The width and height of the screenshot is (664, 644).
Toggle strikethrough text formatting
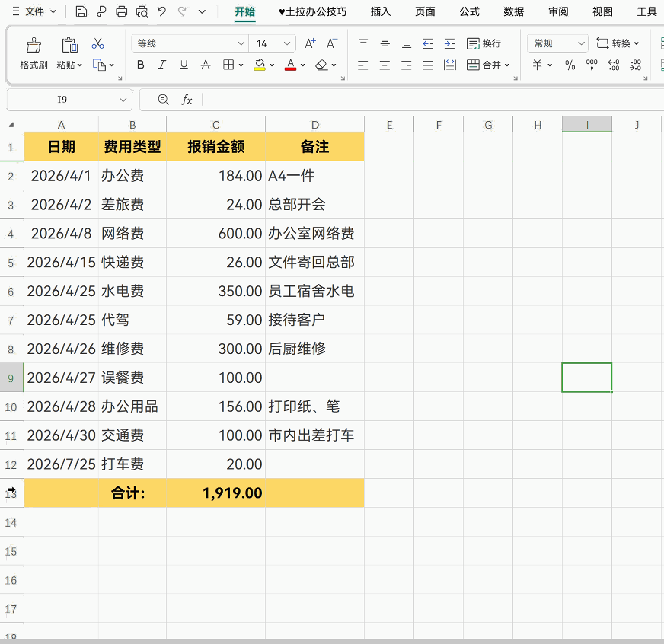(205, 65)
